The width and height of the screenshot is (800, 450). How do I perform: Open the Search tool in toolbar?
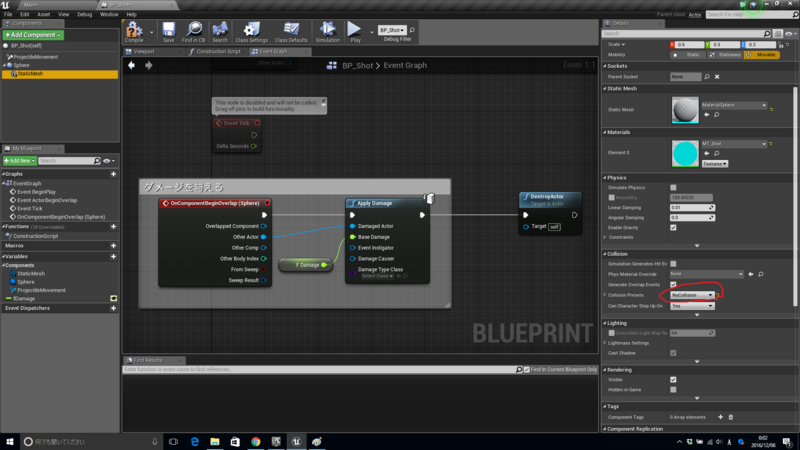[220, 32]
